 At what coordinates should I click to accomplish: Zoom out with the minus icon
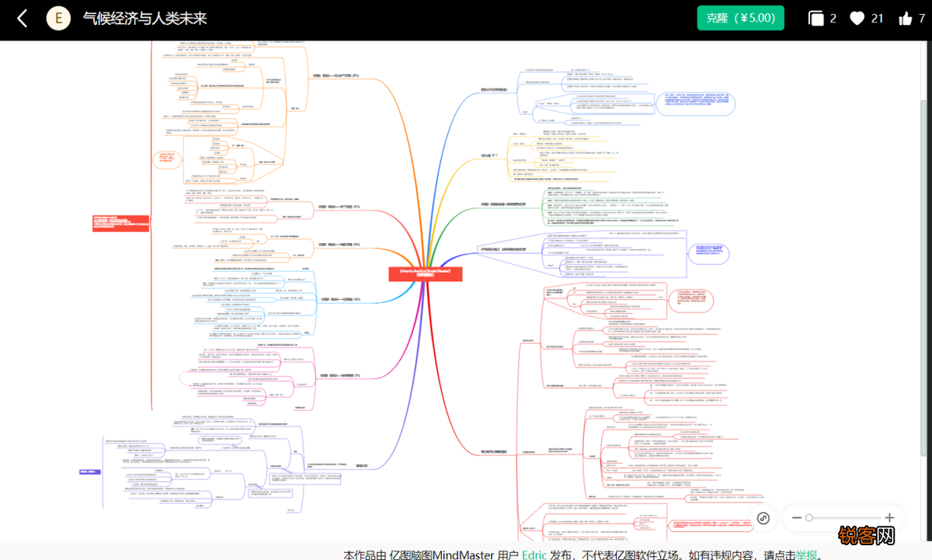pyautogui.click(x=796, y=517)
